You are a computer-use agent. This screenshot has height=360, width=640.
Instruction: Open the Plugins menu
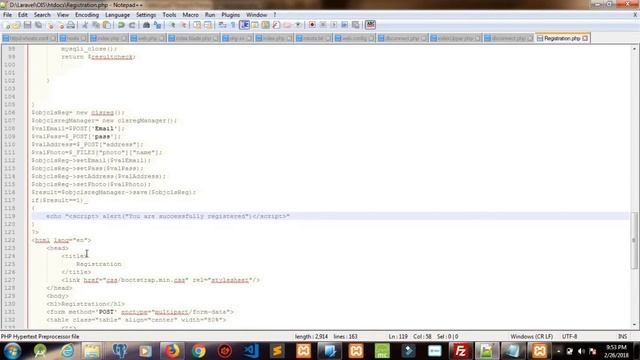pos(231,15)
